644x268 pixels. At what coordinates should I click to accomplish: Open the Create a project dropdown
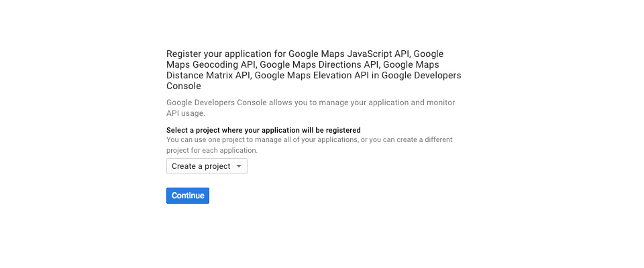tap(207, 166)
